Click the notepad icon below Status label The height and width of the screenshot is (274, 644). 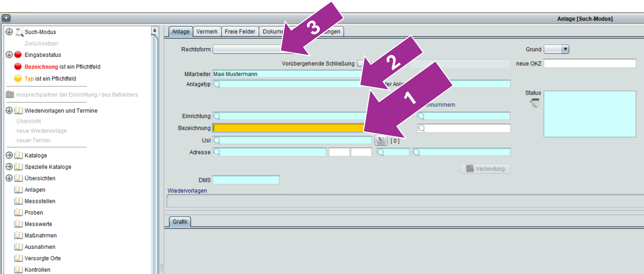pyautogui.click(x=535, y=103)
